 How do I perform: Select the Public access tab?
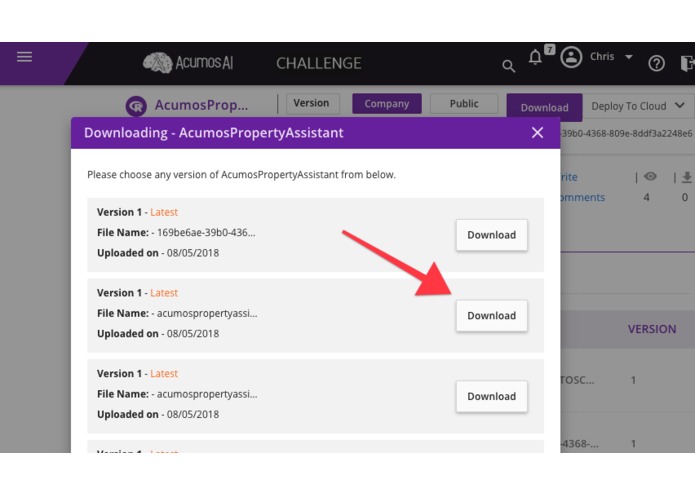(x=464, y=104)
